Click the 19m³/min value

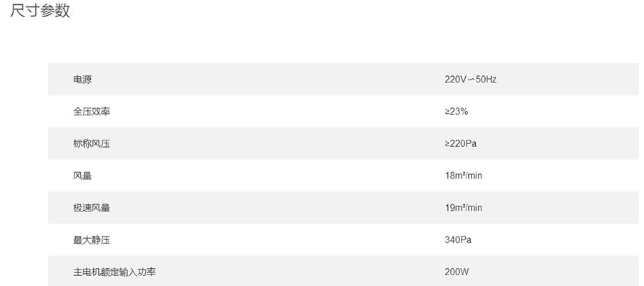463,208
